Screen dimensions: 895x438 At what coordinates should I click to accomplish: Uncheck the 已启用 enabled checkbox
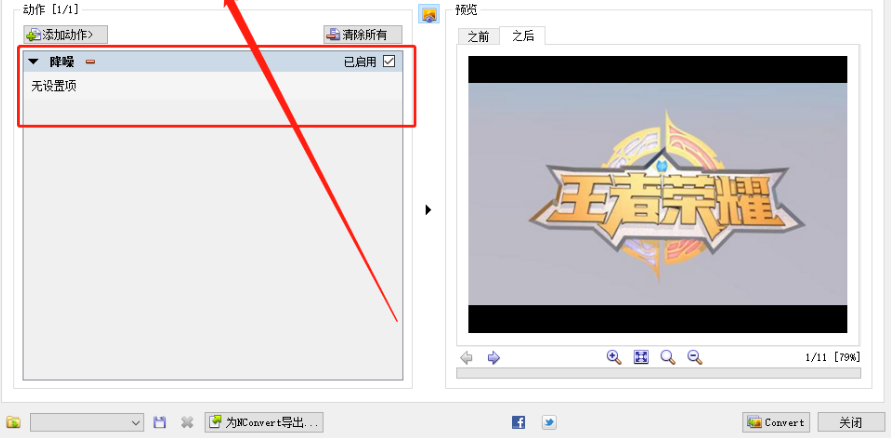pos(389,61)
